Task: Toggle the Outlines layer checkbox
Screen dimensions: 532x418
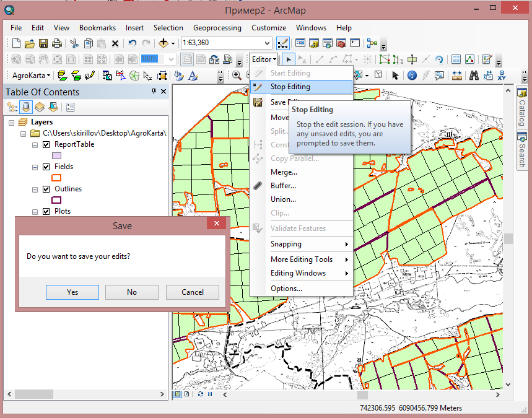Action: coord(45,189)
